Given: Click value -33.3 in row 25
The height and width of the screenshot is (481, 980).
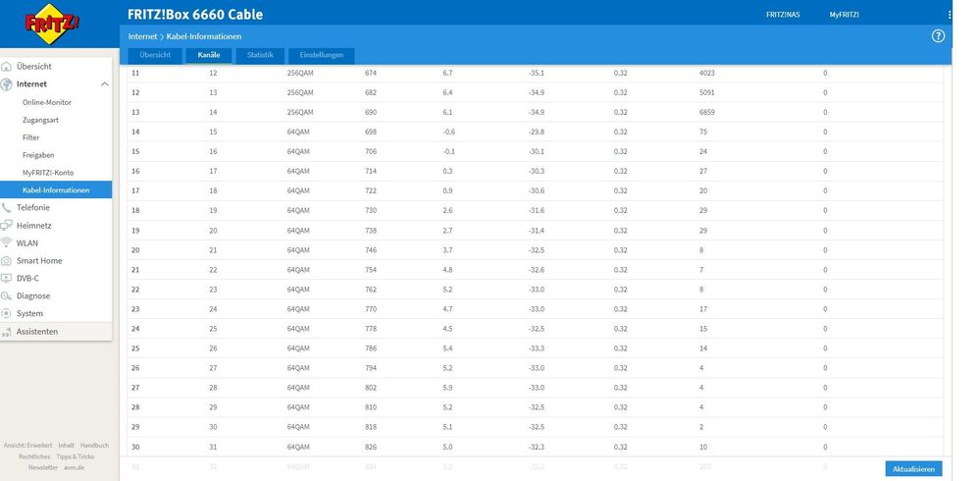Looking at the screenshot, I should [x=537, y=348].
